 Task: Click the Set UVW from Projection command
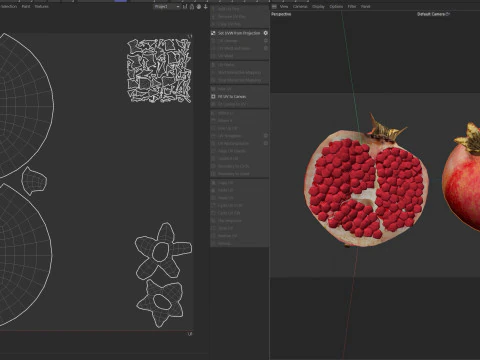(x=239, y=33)
